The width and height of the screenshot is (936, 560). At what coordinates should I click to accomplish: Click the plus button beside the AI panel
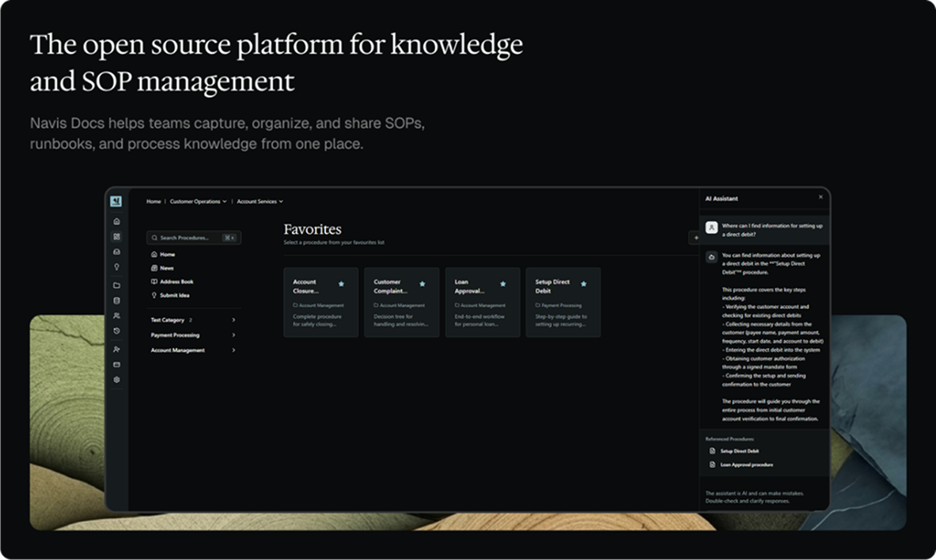695,237
